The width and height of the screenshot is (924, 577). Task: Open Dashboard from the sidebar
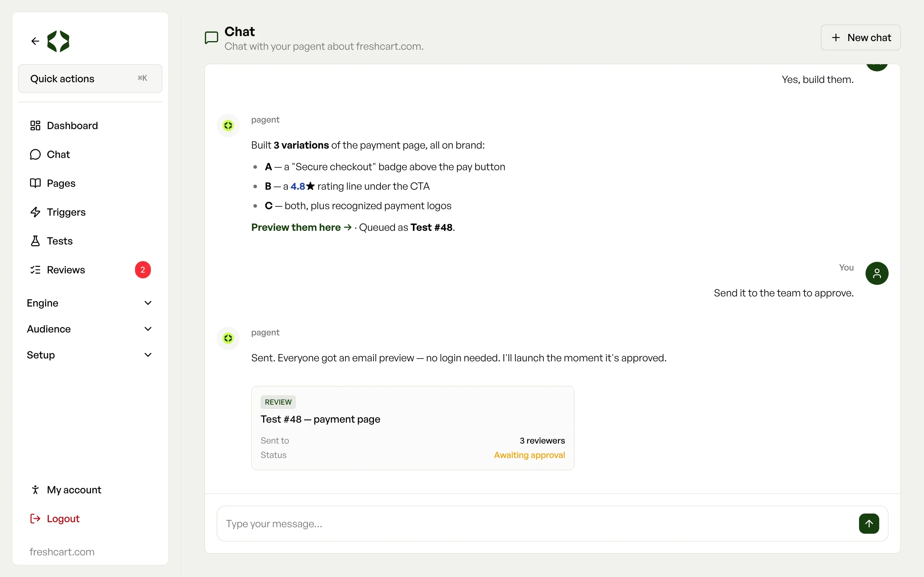click(x=90, y=125)
